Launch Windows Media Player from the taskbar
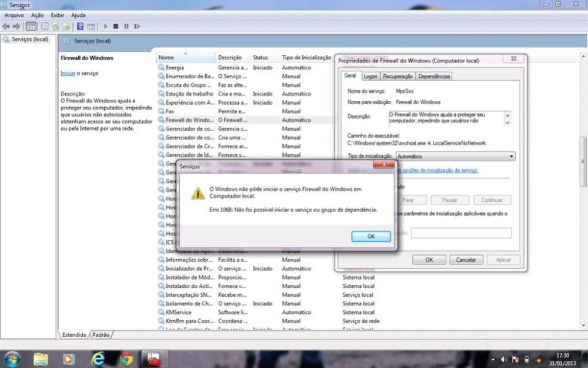This screenshot has height=368, width=588. (x=69, y=359)
